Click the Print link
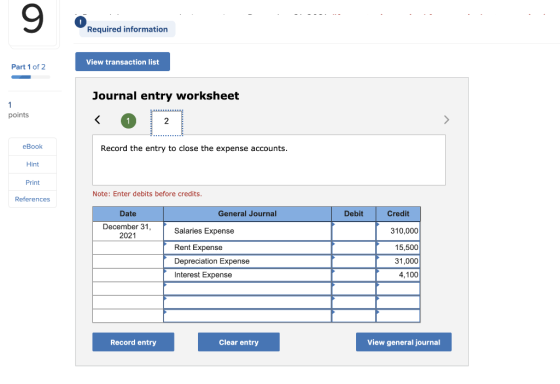Image resolution: width=560 pixels, height=384 pixels. (x=32, y=183)
